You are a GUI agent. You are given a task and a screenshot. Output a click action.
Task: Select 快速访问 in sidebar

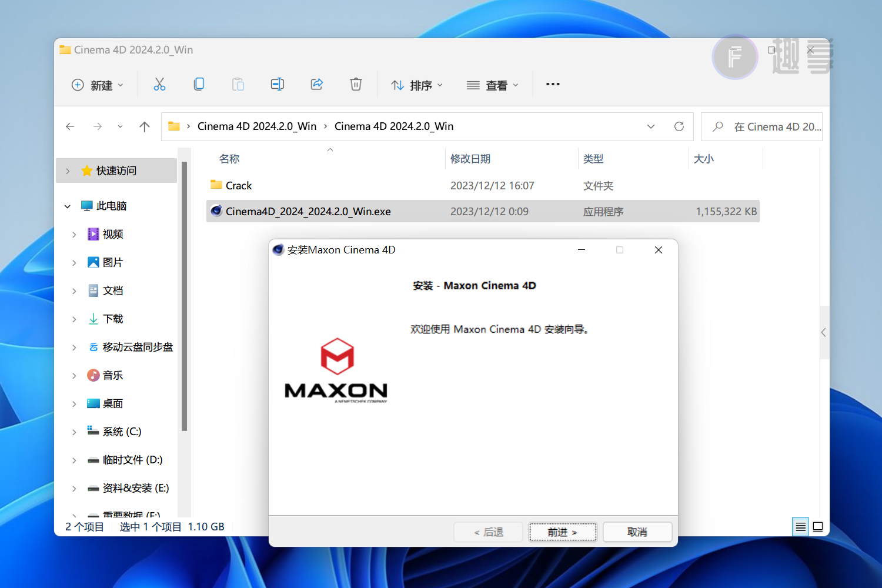click(116, 171)
